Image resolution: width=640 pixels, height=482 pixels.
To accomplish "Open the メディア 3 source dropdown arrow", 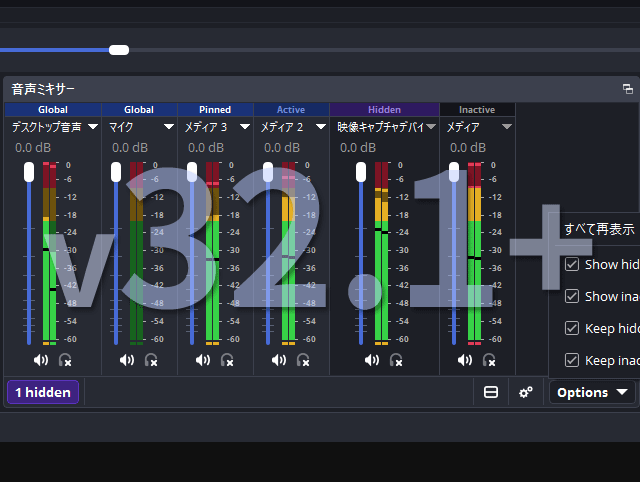I will coord(245,127).
